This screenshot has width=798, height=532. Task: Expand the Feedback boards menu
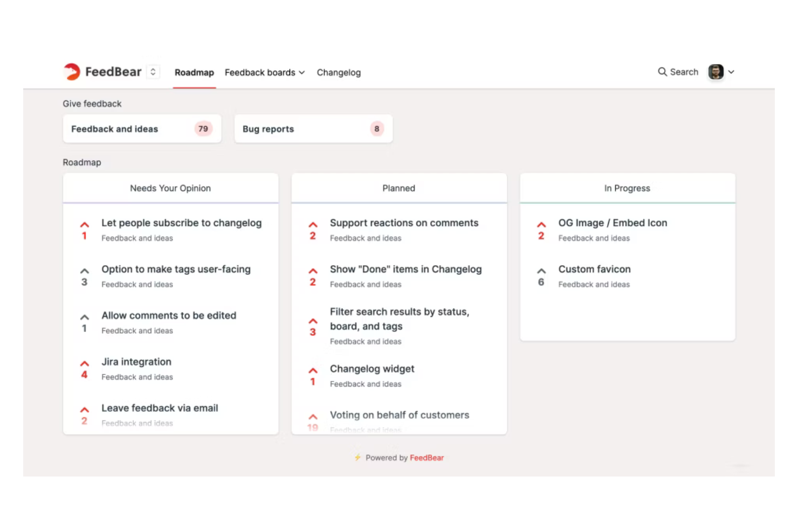pos(265,72)
